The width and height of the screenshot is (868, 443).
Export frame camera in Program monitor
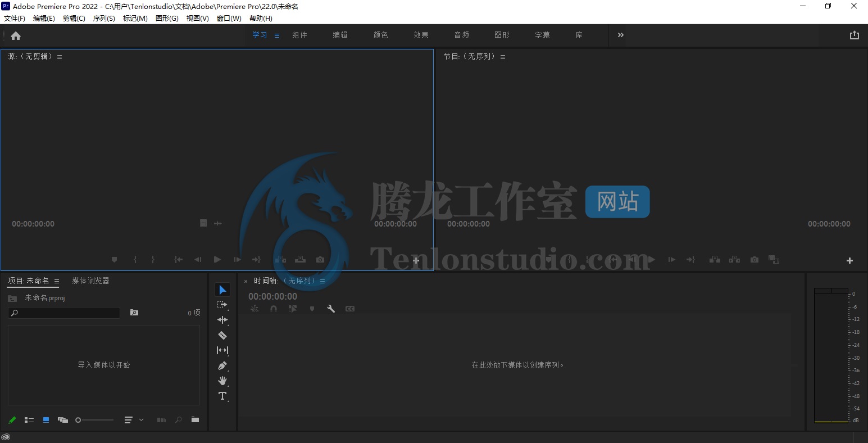point(755,259)
